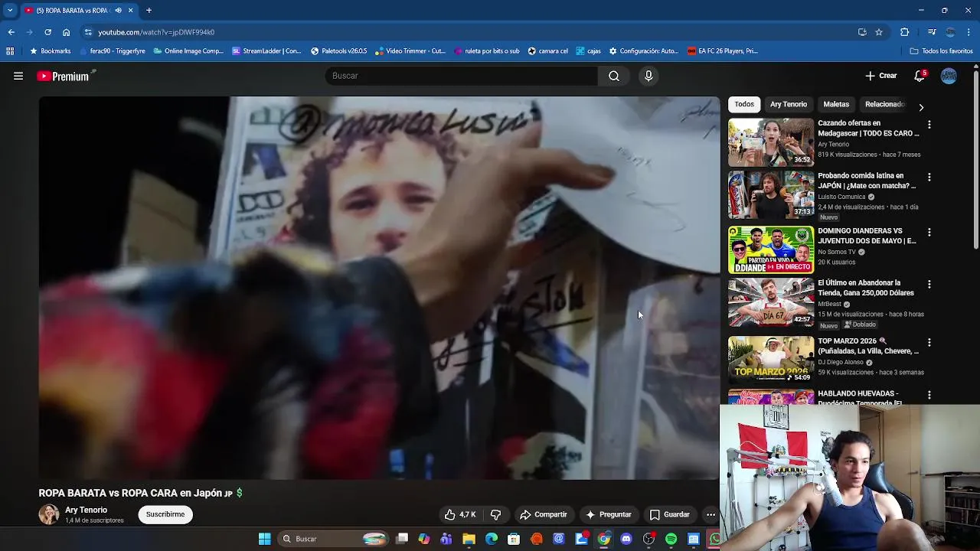Image resolution: width=980 pixels, height=551 pixels.
Task: Open the Paletools v26.0.5 bookmark
Action: pos(338,51)
